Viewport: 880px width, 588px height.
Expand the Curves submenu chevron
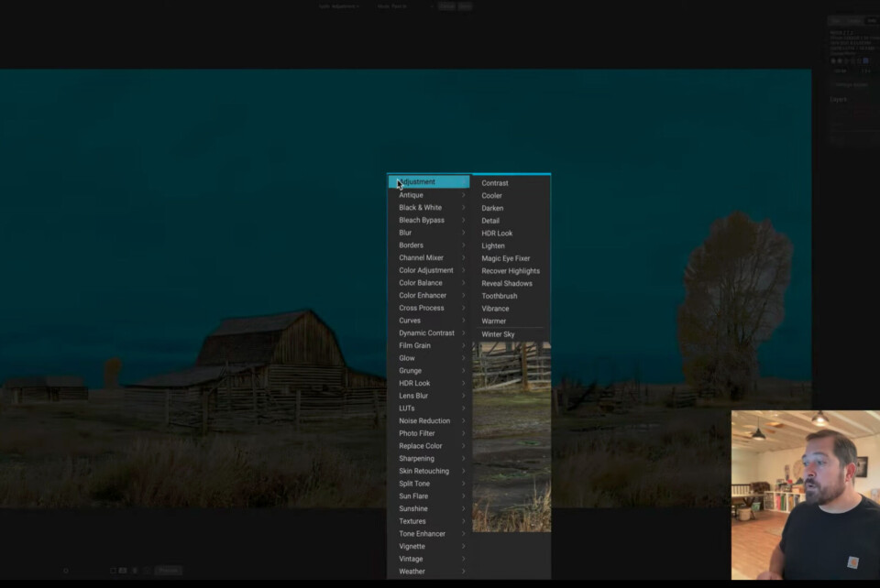[x=463, y=321]
